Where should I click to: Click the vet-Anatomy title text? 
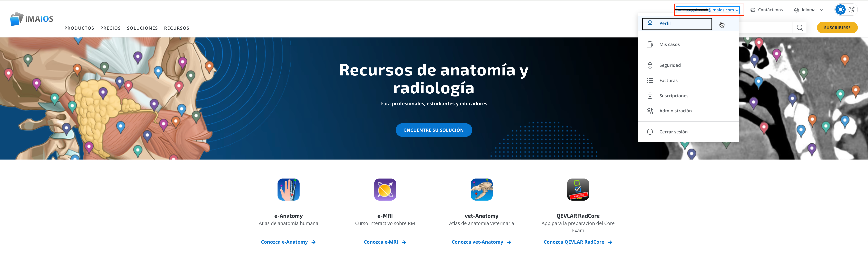481,216
